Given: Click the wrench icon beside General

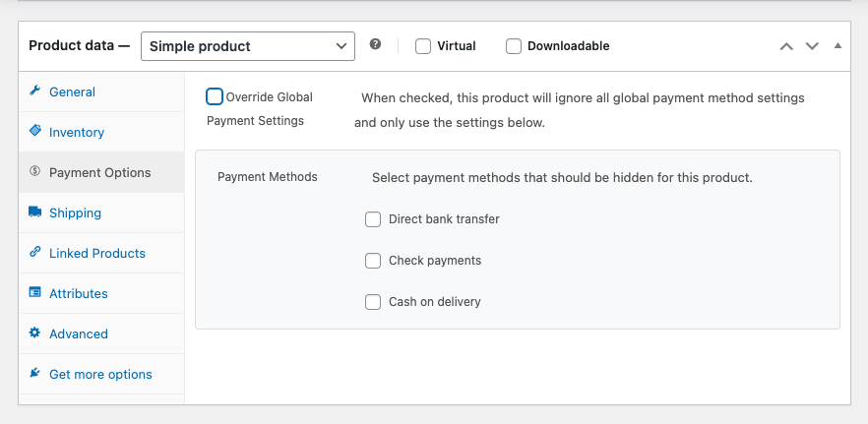Looking at the screenshot, I should click(x=35, y=91).
